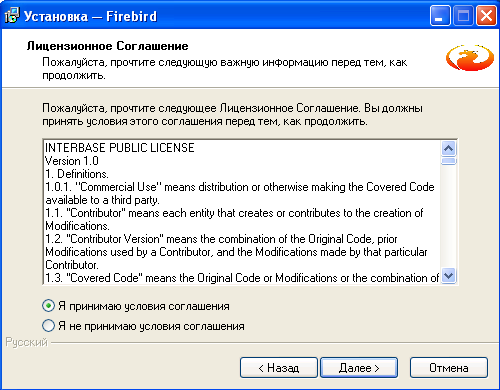The image size is (500, 390).
Task: Click the empty scrollbar track below the thumb
Action: coord(449,217)
